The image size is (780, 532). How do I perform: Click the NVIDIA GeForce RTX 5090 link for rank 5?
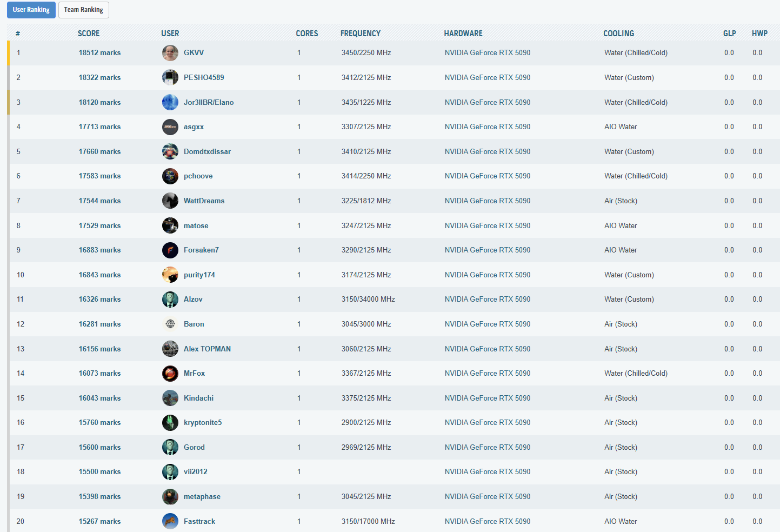pyautogui.click(x=487, y=151)
